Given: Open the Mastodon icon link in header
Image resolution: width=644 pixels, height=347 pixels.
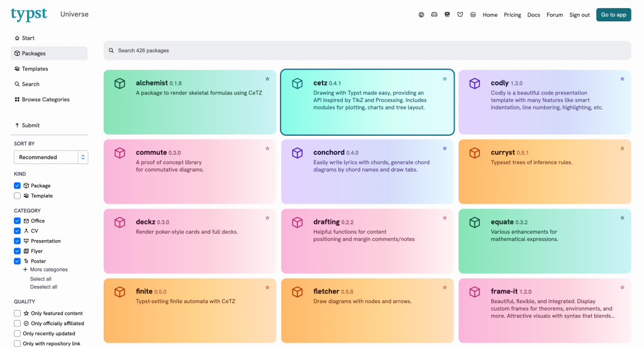Looking at the screenshot, I should pos(447,15).
